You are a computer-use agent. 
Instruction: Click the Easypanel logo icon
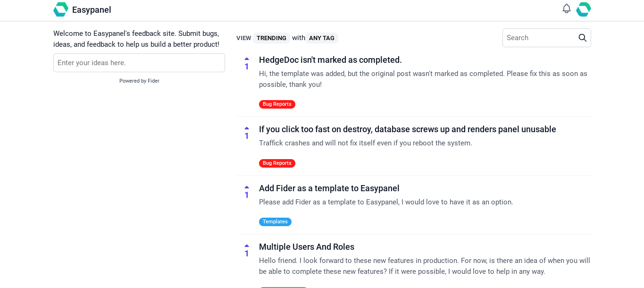click(x=61, y=9)
